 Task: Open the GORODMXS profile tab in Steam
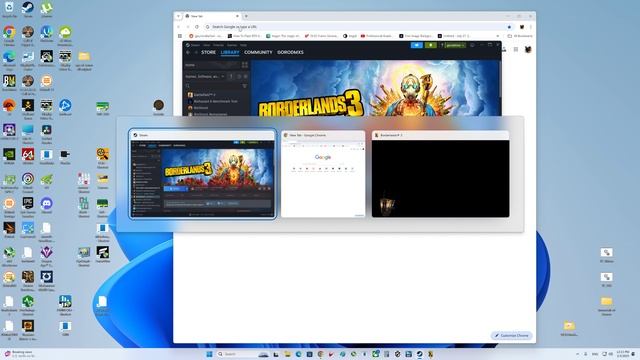(x=290, y=52)
